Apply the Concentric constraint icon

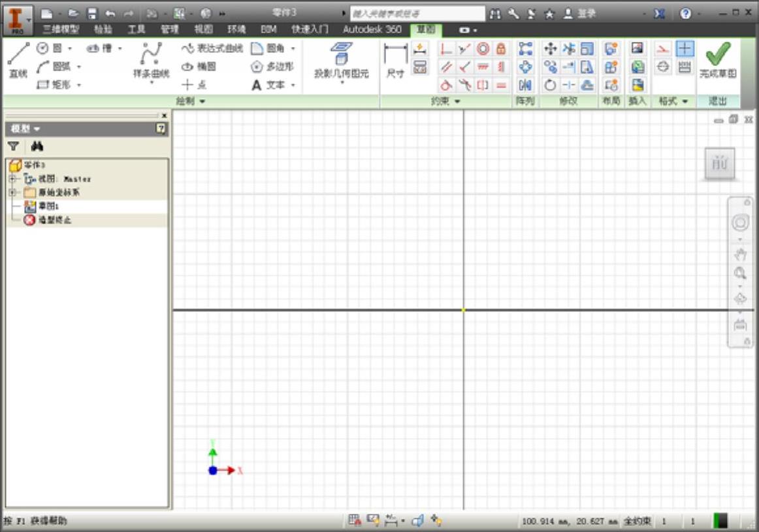483,48
